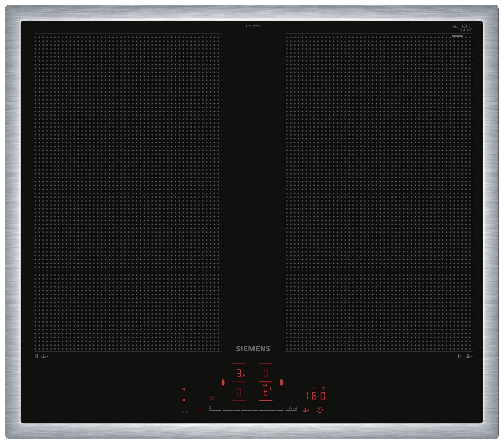The image size is (504, 444).
Task: Tap the left flex zone link symbol
Action: [223, 382]
